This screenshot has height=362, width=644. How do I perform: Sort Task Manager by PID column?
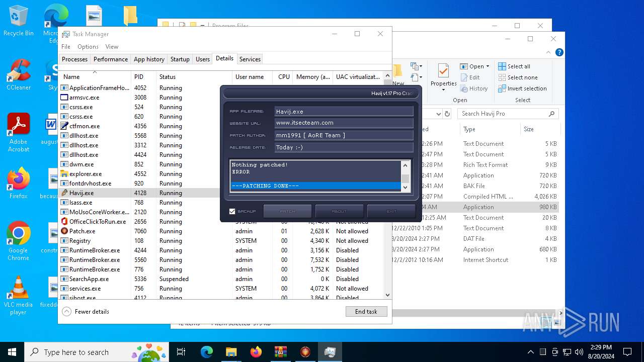pyautogui.click(x=143, y=77)
